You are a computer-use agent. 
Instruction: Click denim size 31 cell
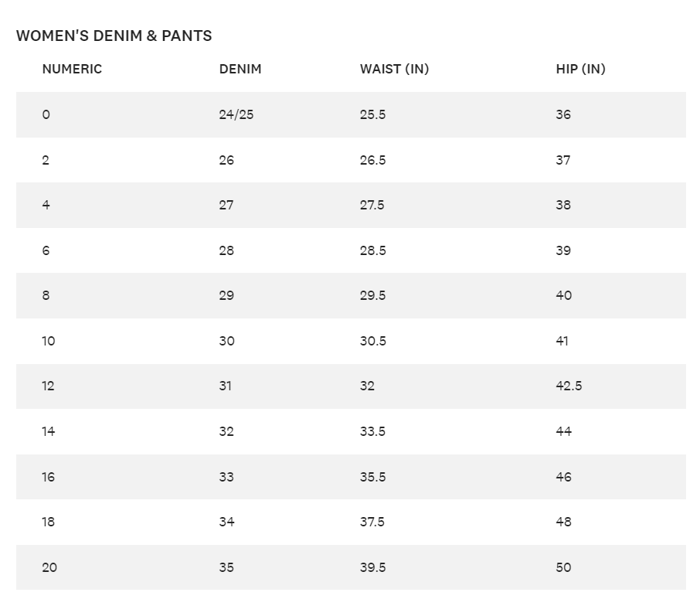click(x=226, y=386)
